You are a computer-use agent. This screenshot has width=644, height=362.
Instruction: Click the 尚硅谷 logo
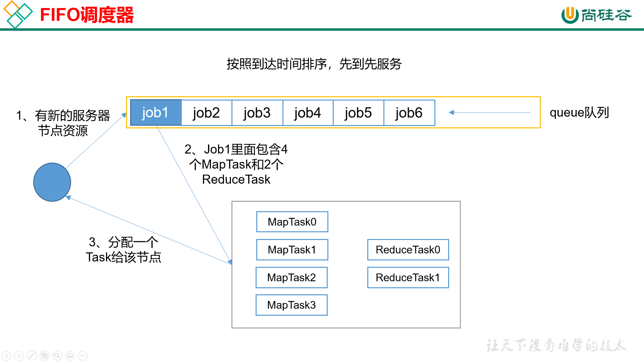point(596,15)
